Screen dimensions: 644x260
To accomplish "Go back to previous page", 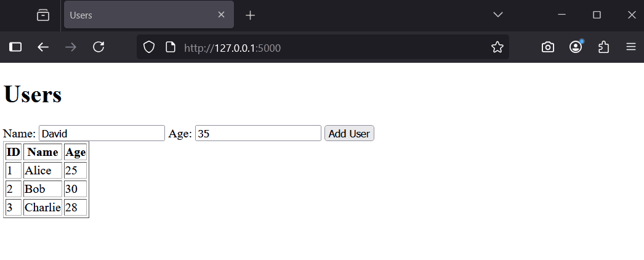I will (x=43, y=47).
